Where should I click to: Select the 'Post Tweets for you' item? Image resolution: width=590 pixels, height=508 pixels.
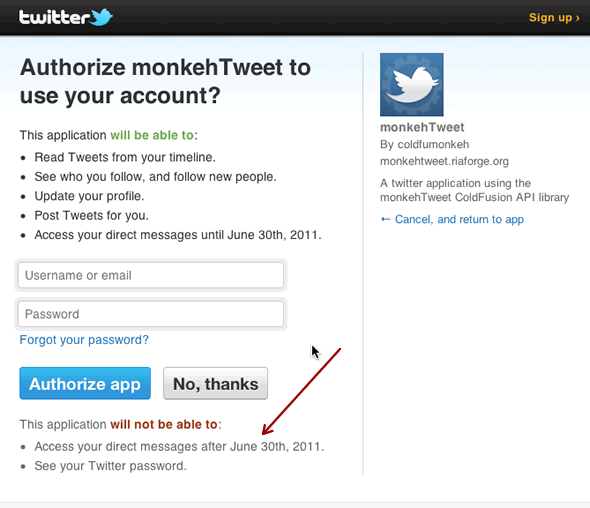click(91, 216)
